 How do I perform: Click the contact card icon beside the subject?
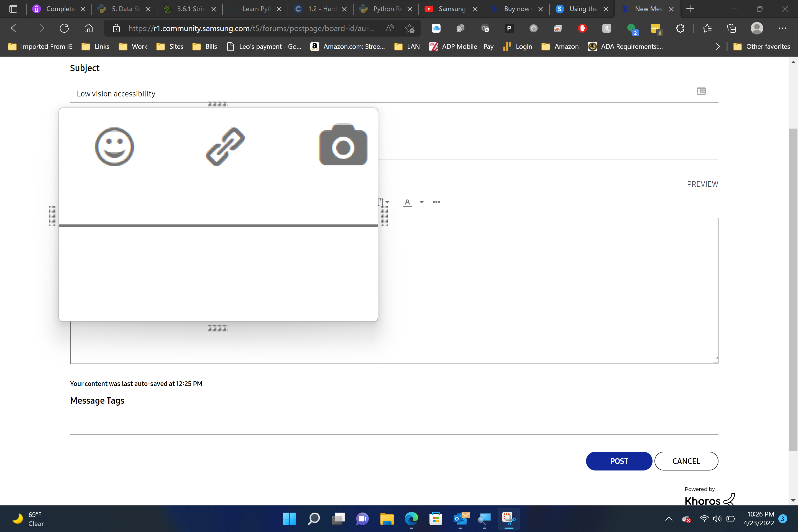tap(701, 91)
